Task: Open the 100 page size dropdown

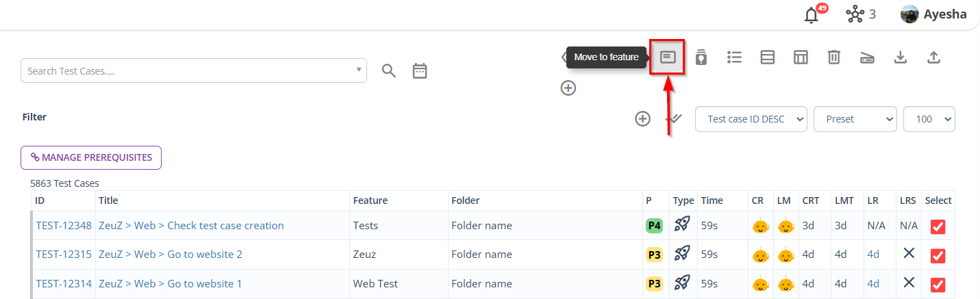Action: pos(929,119)
